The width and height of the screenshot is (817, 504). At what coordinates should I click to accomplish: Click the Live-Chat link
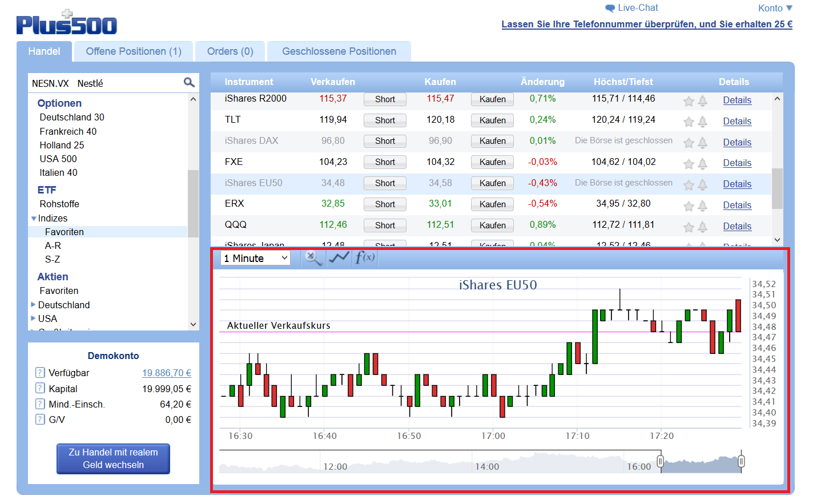pyautogui.click(x=638, y=8)
